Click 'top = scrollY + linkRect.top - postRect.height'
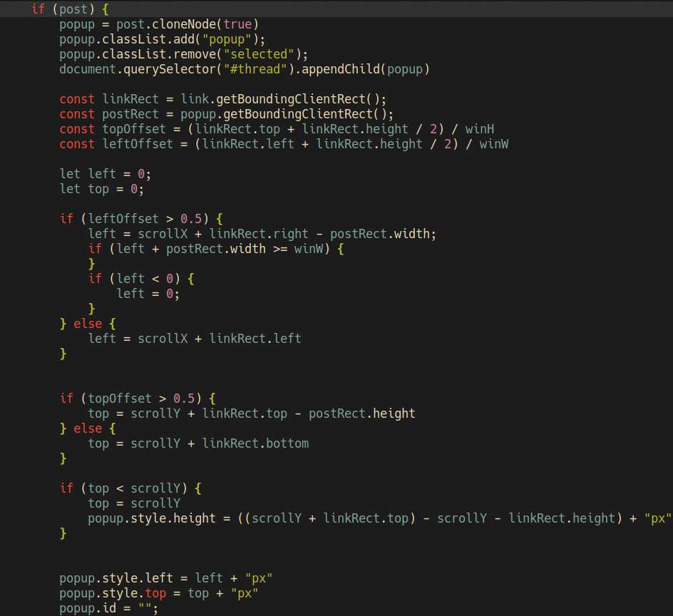The width and height of the screenshot is (673, 616). (x=252, y=414)
